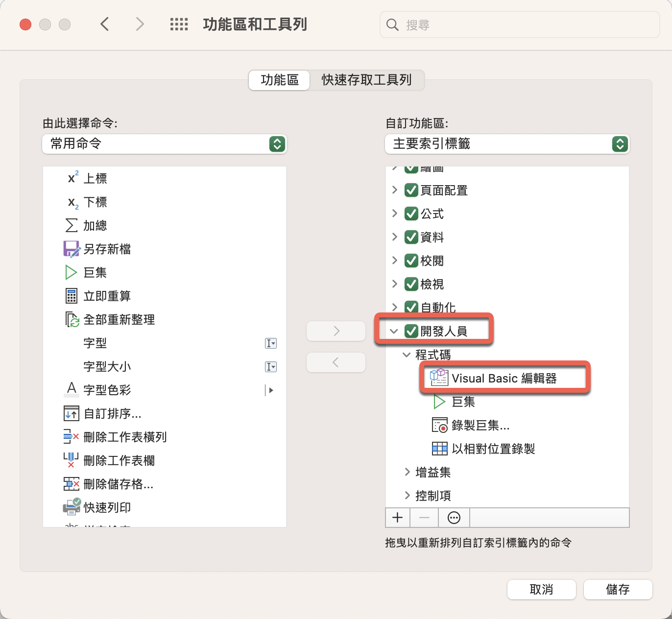Expand the 頁面配置 tab row
The image size is (672, 619).
coord(395,190)
